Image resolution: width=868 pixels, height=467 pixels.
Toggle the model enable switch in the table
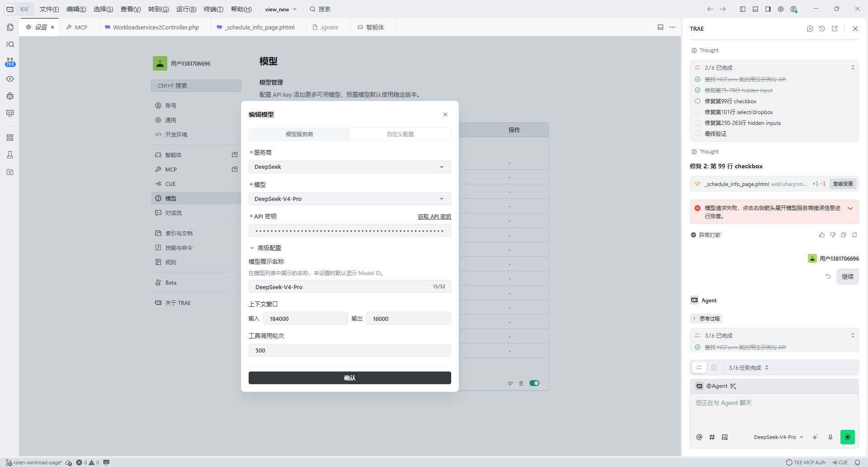coord(534,383)
